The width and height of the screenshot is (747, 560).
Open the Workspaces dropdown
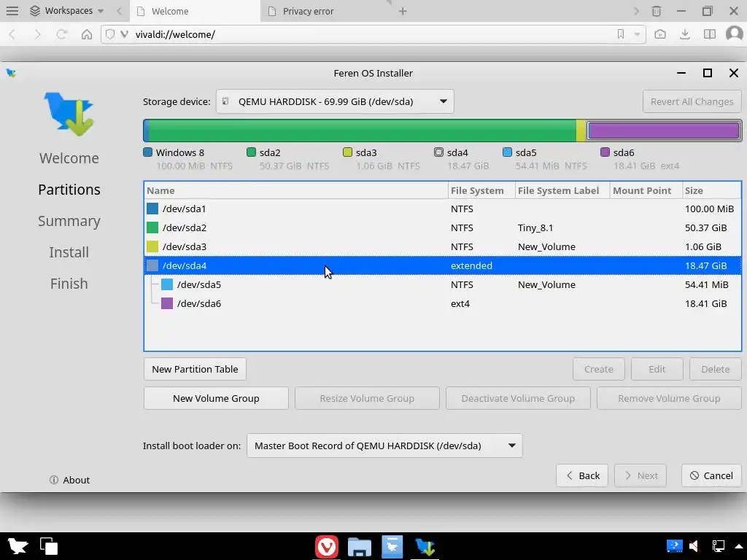pos(66,11)
